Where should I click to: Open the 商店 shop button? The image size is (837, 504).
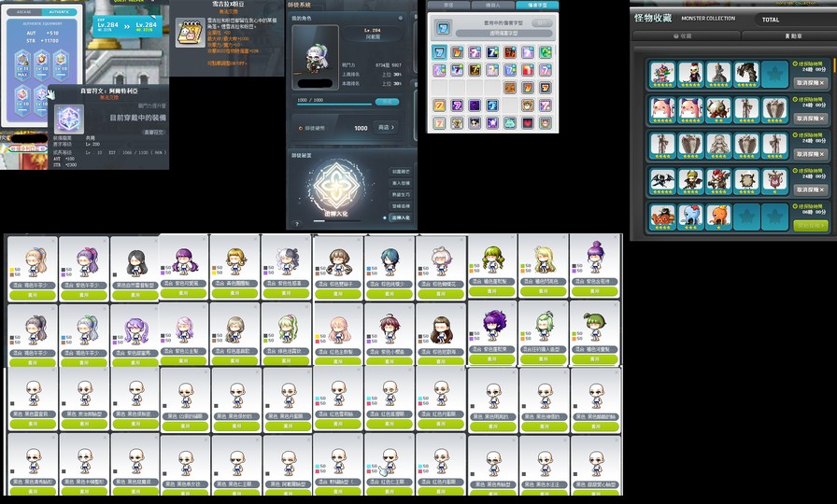[x=387, y=127]
